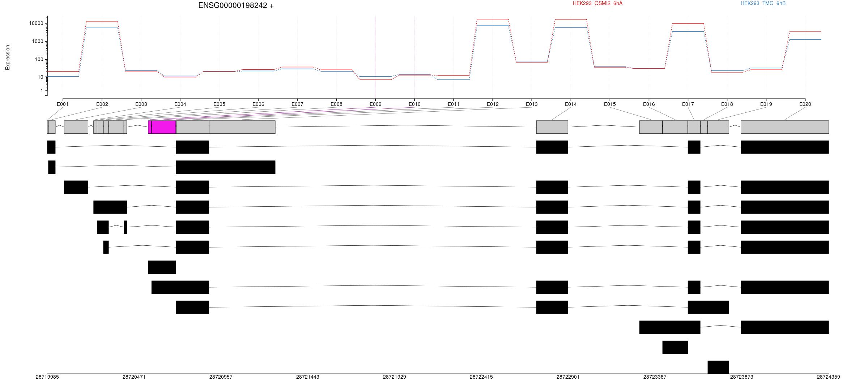Click genomic coordinate 28723873

(x=741, y=377)
